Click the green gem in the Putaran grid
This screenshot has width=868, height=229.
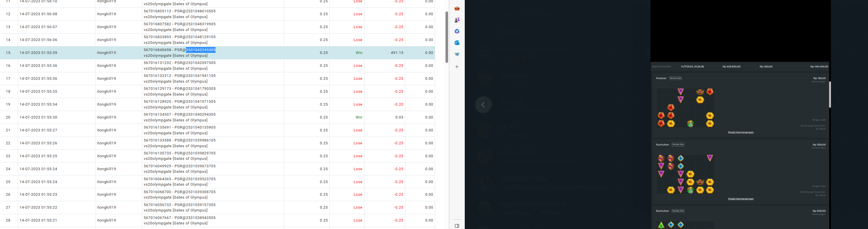pyautogui.click(x=690, y=124)
